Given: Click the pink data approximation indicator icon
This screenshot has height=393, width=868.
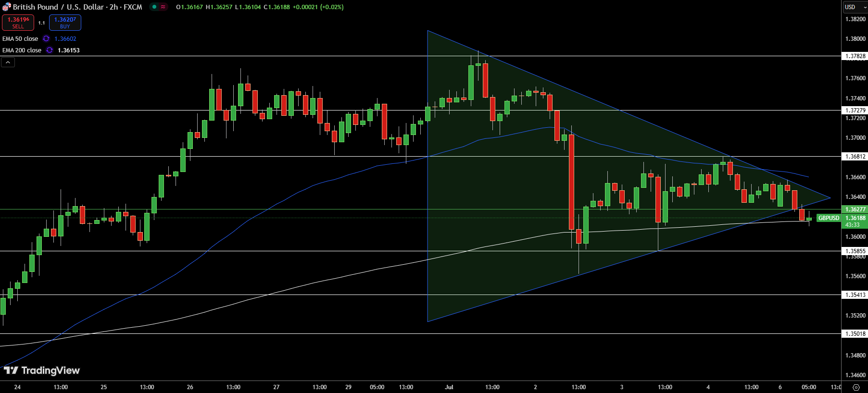Looking at the screenshot, I should tap(164, 7).
